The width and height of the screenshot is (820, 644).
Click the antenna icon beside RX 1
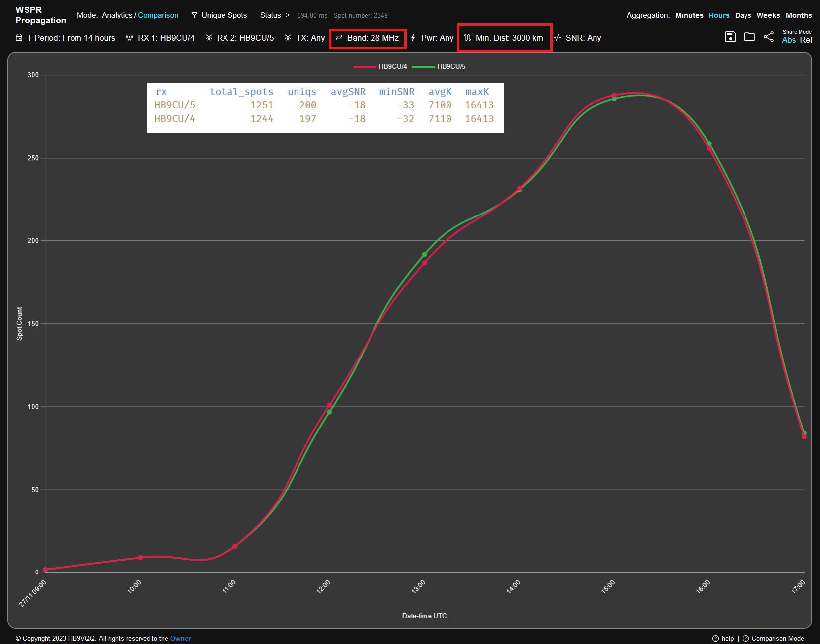point(130,38)
